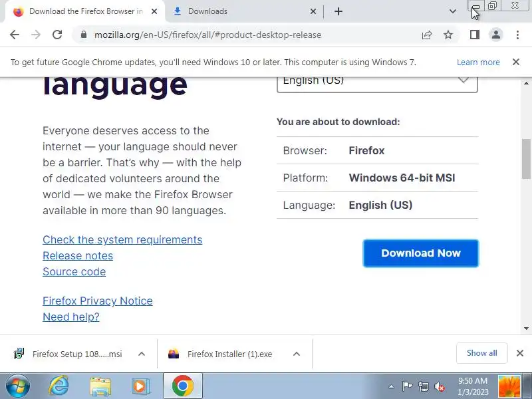
Task: Launch Internet Explorer from the taskbar
Action: coord(59,386)
